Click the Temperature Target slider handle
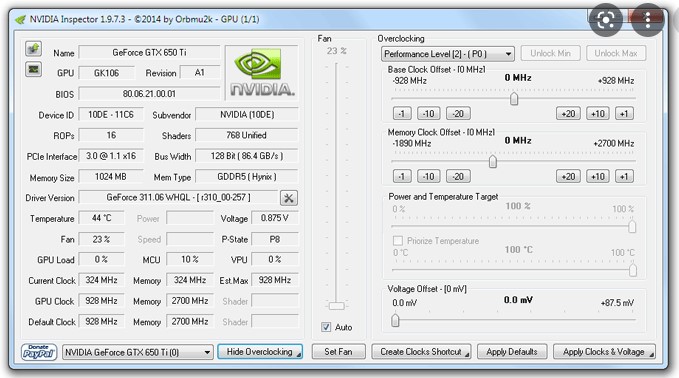 pos(633,270)
